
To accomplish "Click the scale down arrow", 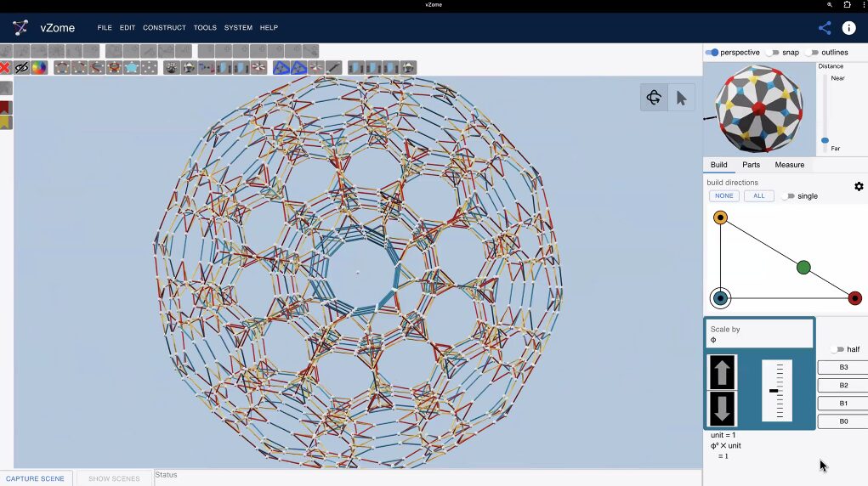I will point(722,408).
